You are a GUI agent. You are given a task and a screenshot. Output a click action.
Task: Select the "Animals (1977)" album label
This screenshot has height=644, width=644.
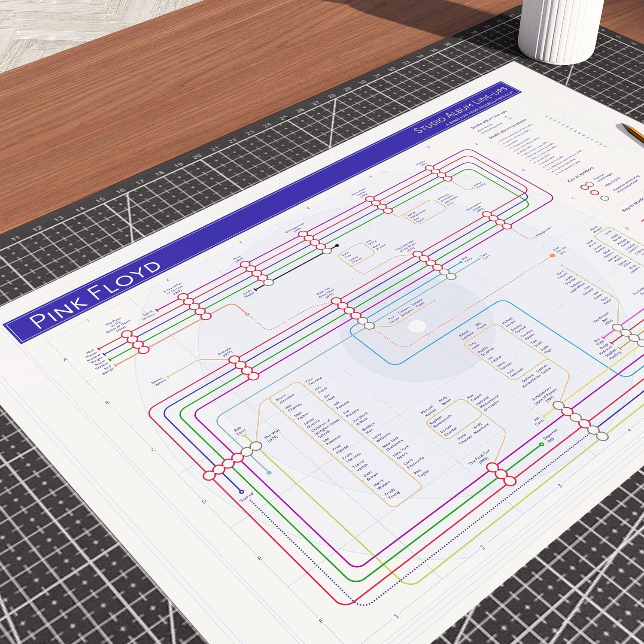225,352
